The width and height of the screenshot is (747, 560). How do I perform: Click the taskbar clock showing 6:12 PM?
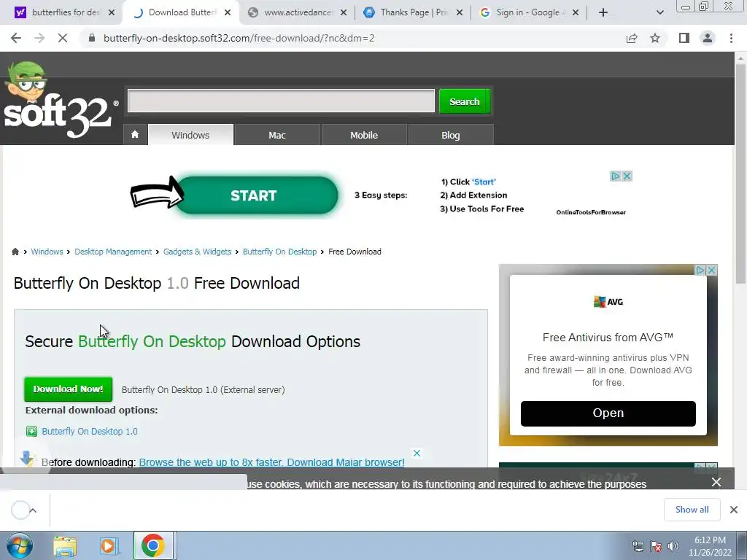pyautogui.click(x=710, y=546)
